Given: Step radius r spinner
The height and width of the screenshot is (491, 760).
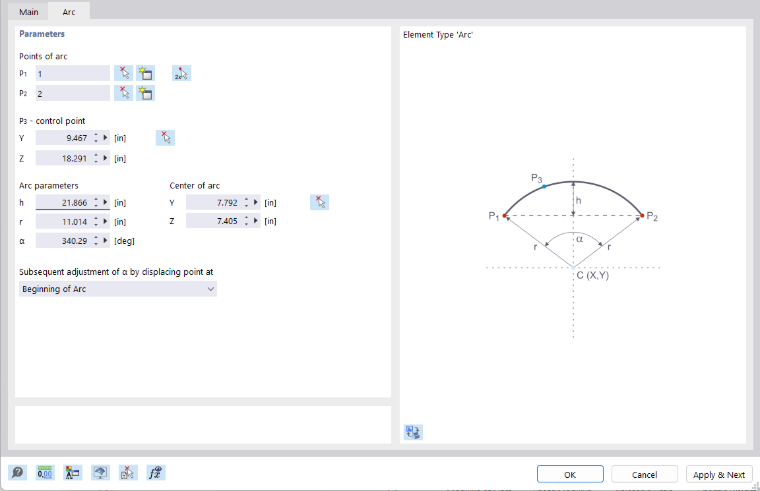Looking at the screenshot, I should tap(96, 222).
